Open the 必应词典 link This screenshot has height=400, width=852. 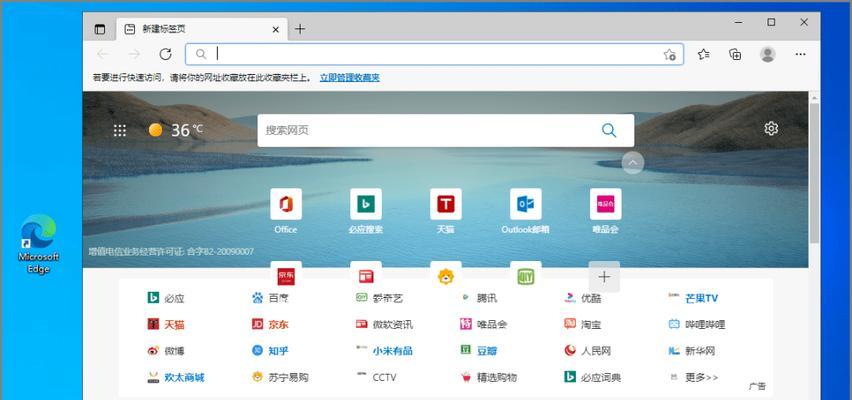pyautogui.click(x=592, y=377)
